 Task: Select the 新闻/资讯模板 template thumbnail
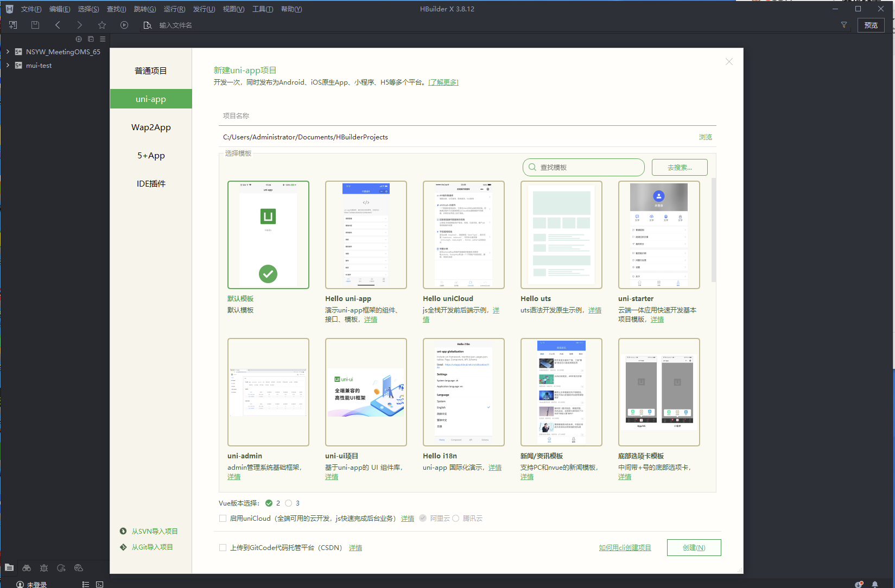(x=561, y=392)
